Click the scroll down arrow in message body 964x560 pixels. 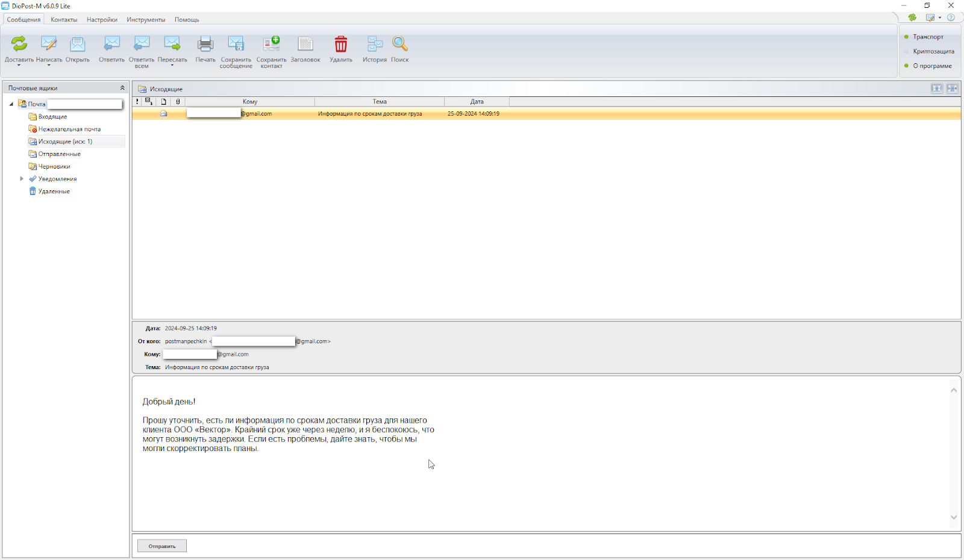click(x=954, y=517)
